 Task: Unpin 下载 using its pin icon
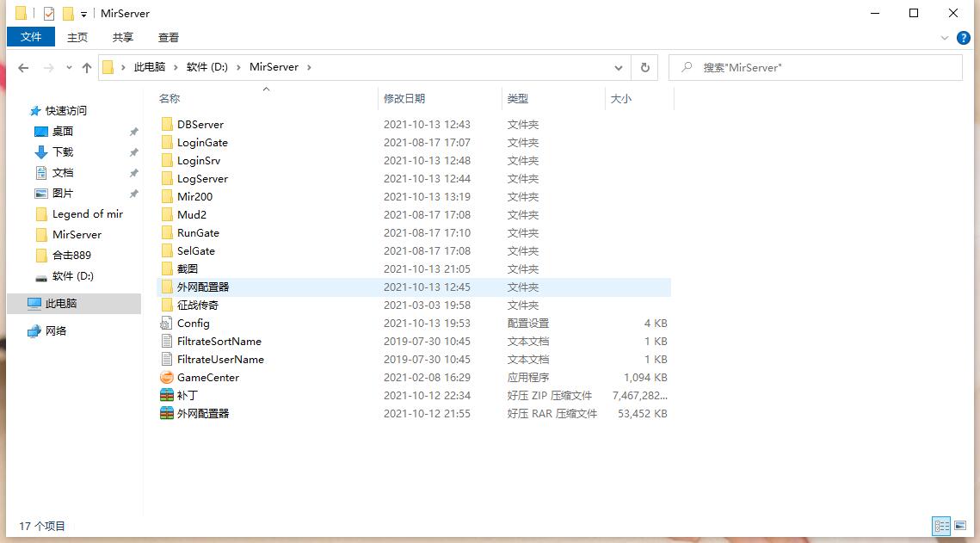click(133, 151)
